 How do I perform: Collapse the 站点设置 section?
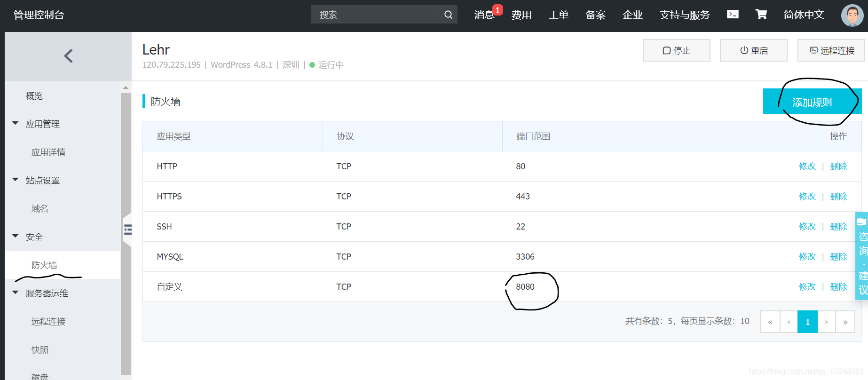(16, 180)
